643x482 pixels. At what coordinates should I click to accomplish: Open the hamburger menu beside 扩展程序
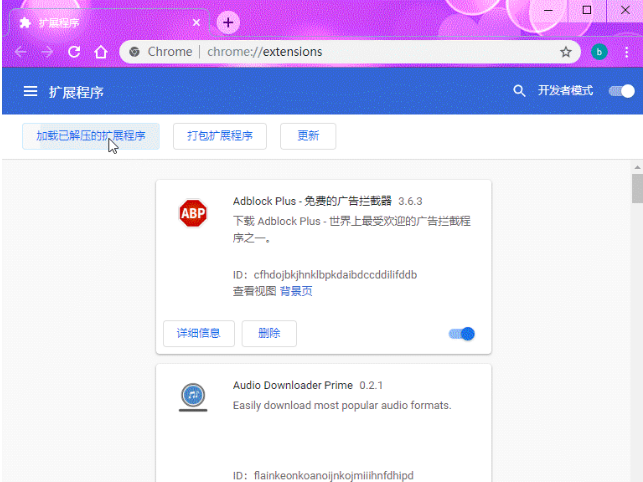(x=30, y=91)
